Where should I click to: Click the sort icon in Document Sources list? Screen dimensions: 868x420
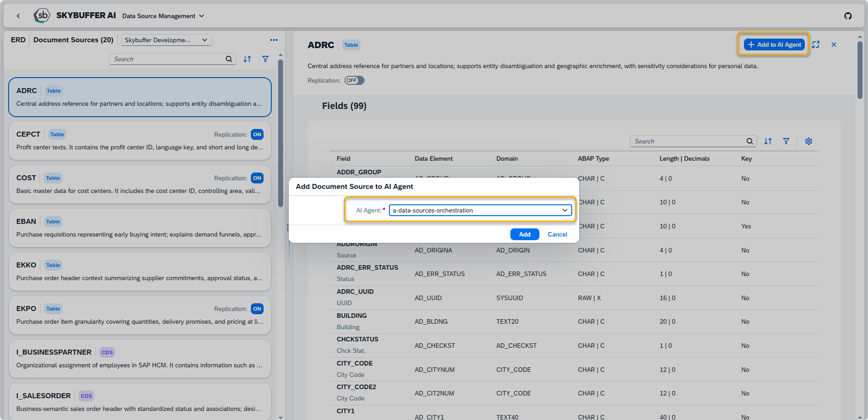point(247,59)
